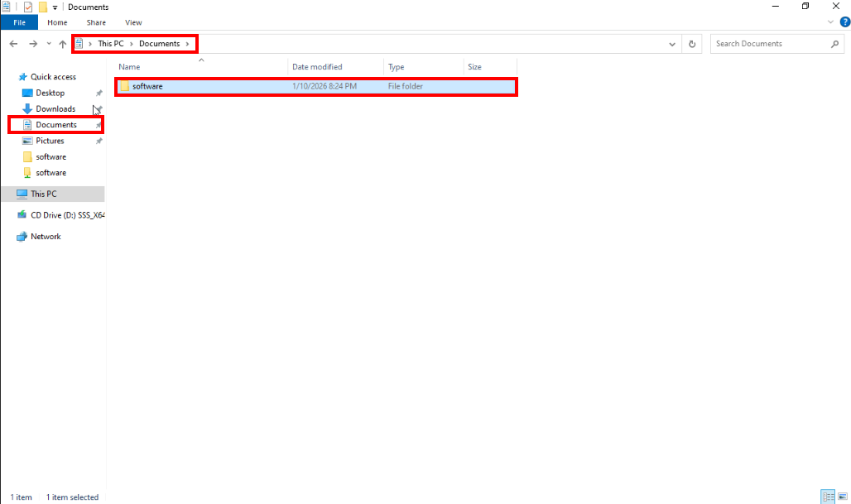The image size is (851, 504).
Task: Sort files by Date modified column
Action: click(317, 67)
